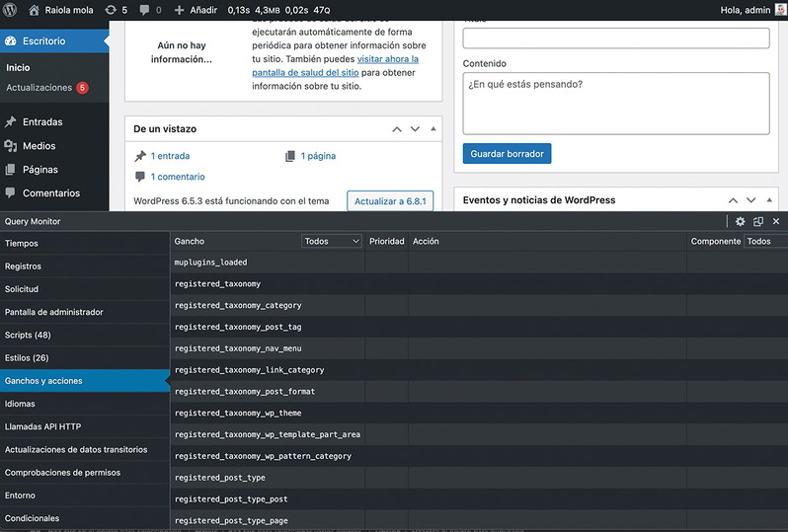788x532 pixels.
Task: Switch to Tiempos panel
Action: (x=85, y=244)
